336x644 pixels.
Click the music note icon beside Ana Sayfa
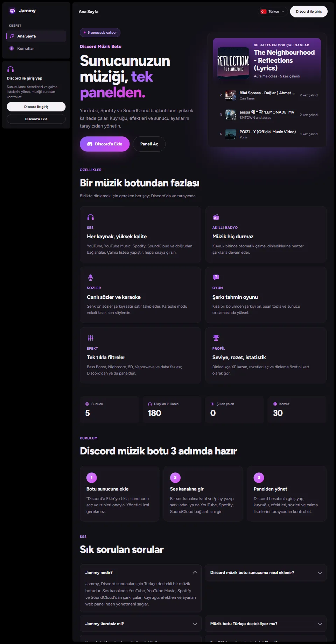point(12,36)
